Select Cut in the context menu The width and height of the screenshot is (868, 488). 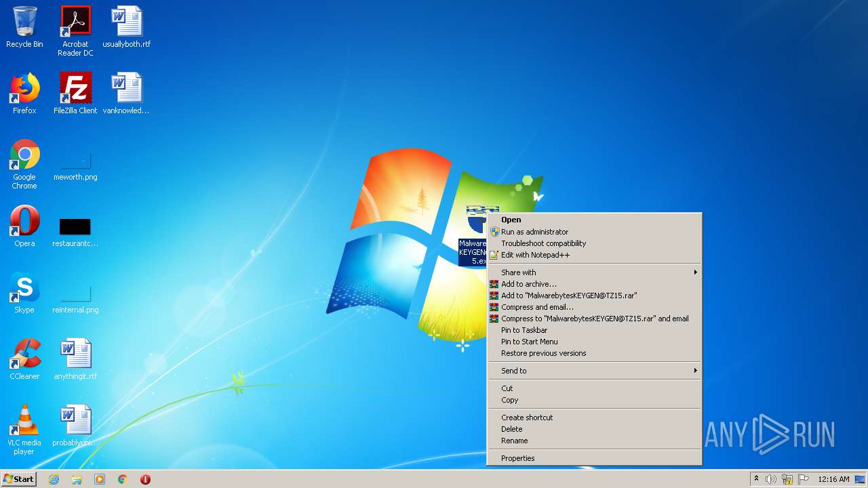[x=595, y=388]
